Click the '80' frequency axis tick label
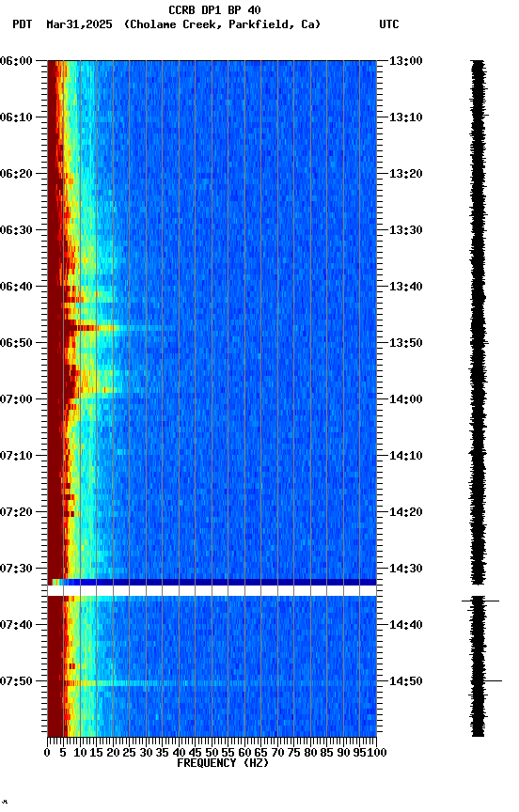Screen dimensions: 519x812 pyautogui.click(x=310, y=753)
